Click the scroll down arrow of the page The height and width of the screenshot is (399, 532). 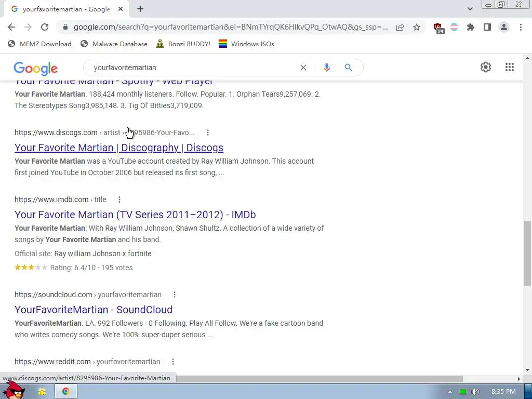528,370
